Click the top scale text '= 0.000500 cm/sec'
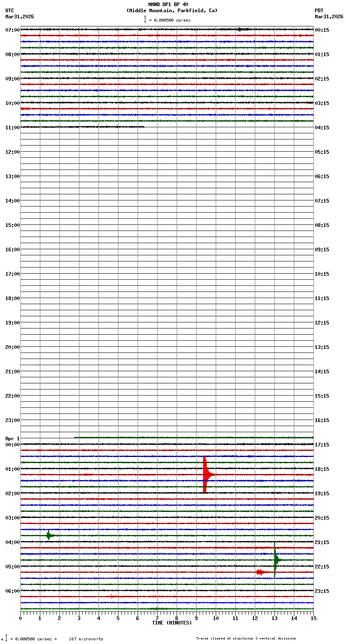This screenshot has height=644, width=346. point(170,20)
